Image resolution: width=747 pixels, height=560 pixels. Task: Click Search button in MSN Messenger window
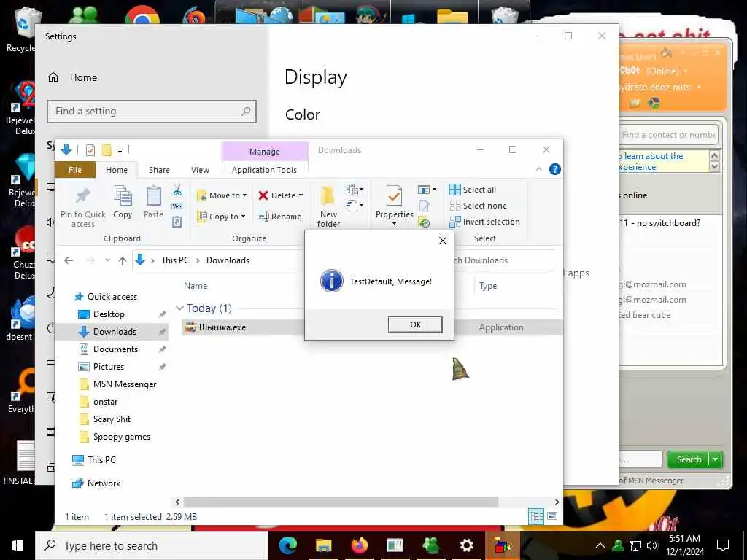[x=689, y=459]
